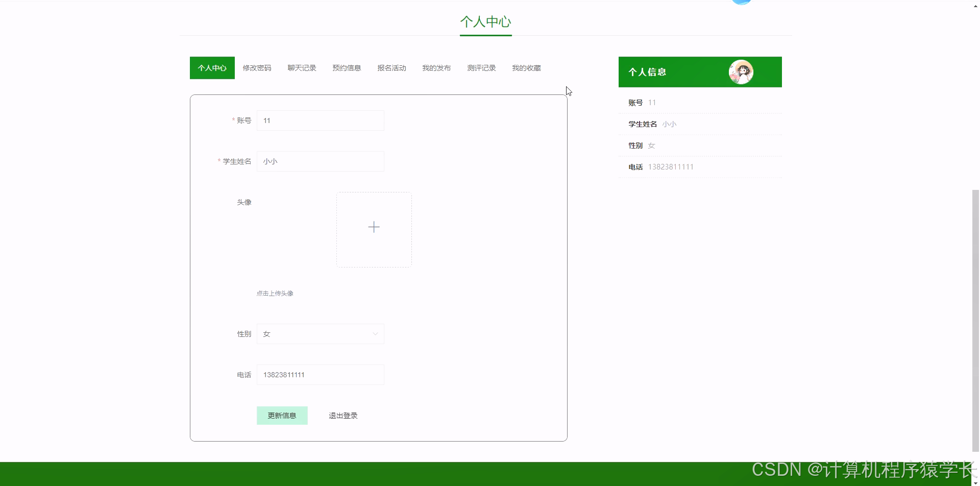Screen dimensions: 980x486
Task: View the 我的收藏 tab
Action: point(526,67)
